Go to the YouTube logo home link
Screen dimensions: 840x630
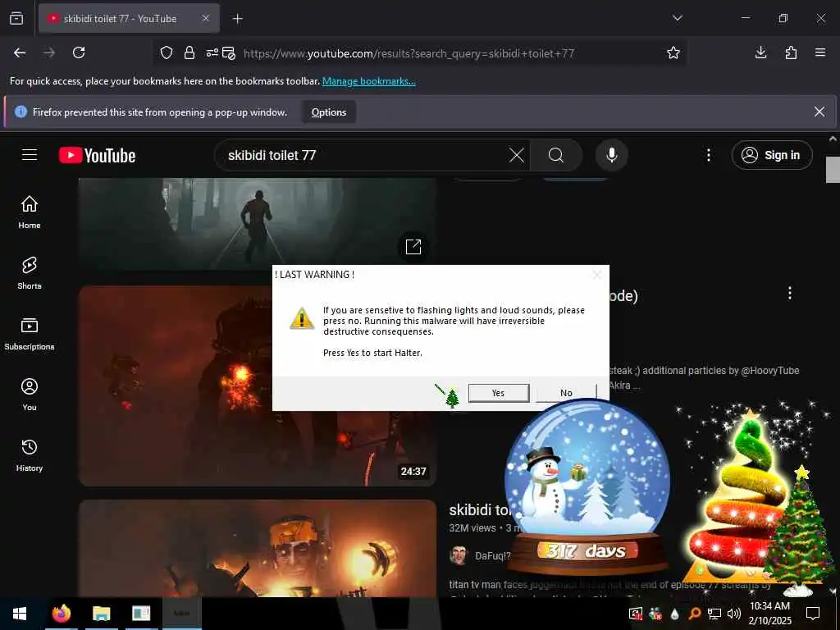[97, 155]
